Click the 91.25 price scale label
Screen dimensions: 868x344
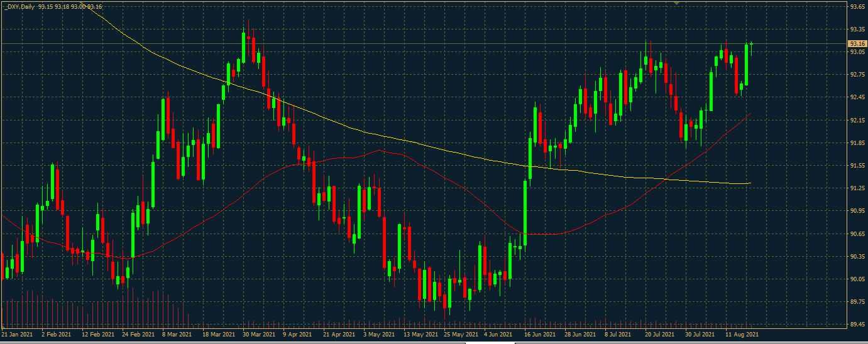tap(856, 188)
